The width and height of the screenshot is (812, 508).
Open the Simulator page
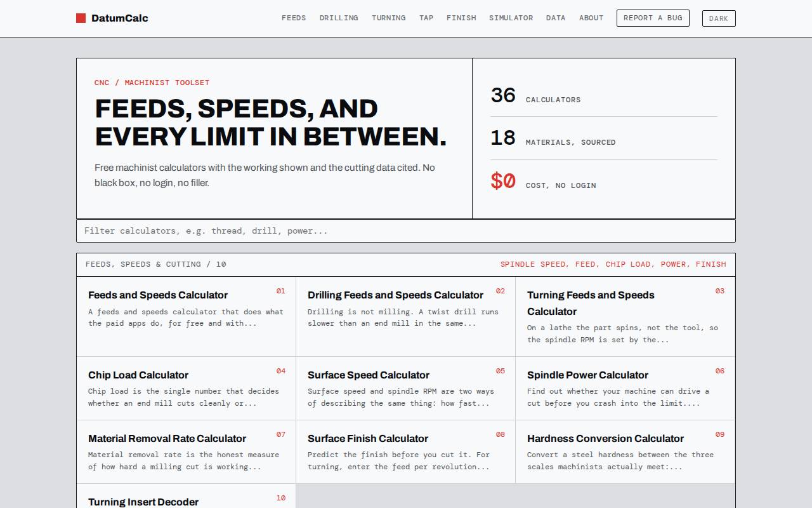(511, 18)
